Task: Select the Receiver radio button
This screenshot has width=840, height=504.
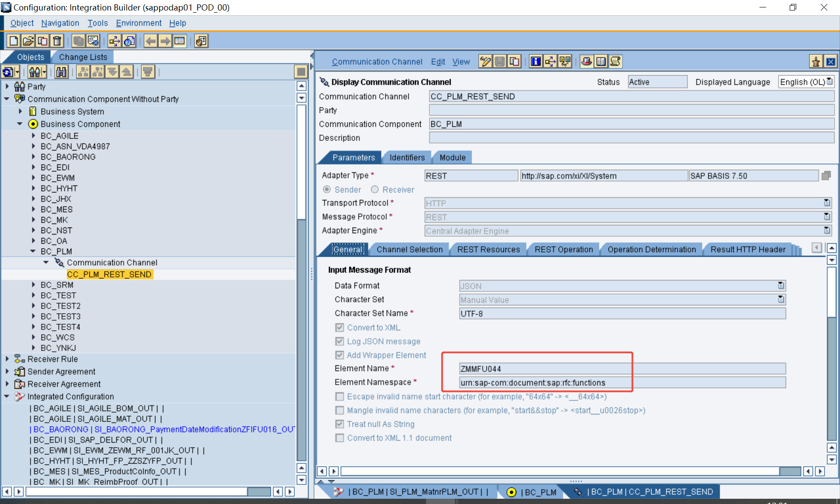Action: click(x=374, y=189)
